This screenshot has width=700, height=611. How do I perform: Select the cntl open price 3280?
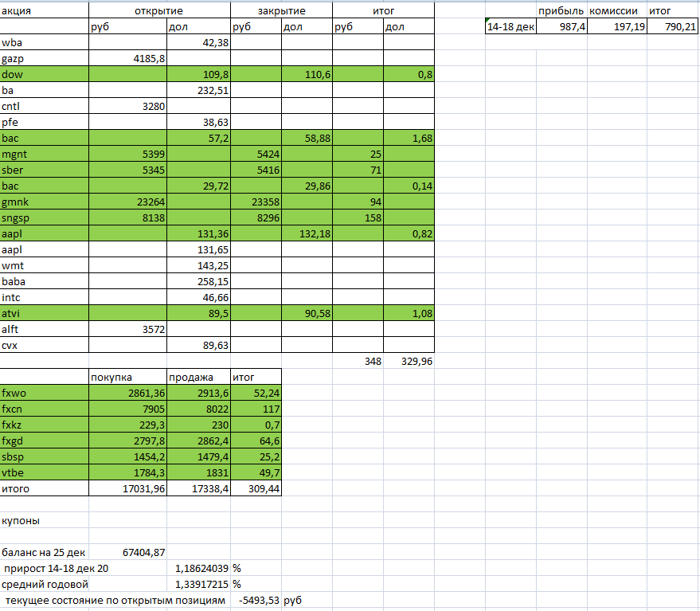tap(127, 106)
